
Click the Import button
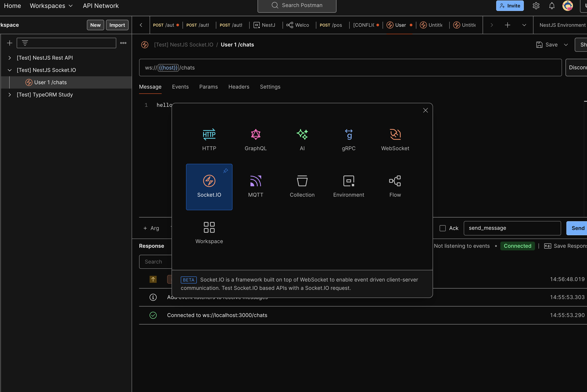pyautogui.click(x=117, y=25)
